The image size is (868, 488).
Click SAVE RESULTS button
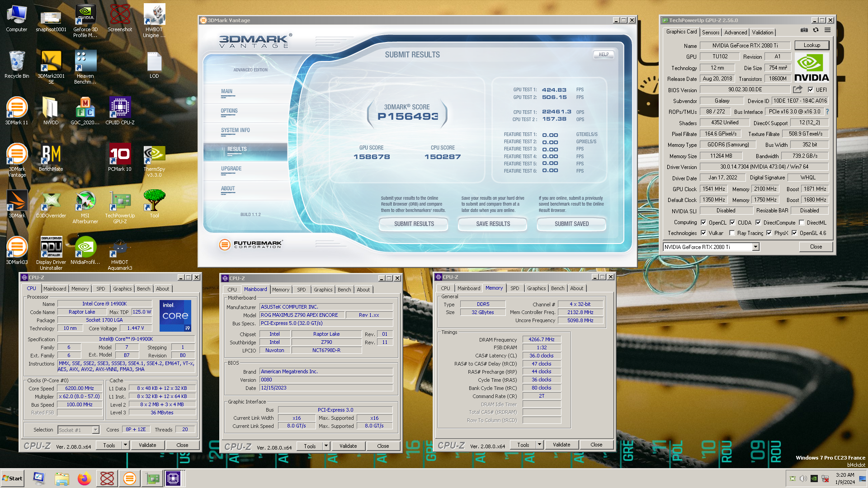493,224
